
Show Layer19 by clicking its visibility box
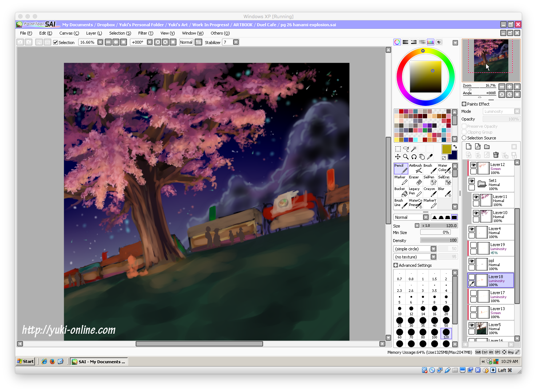tap(473, 245)
